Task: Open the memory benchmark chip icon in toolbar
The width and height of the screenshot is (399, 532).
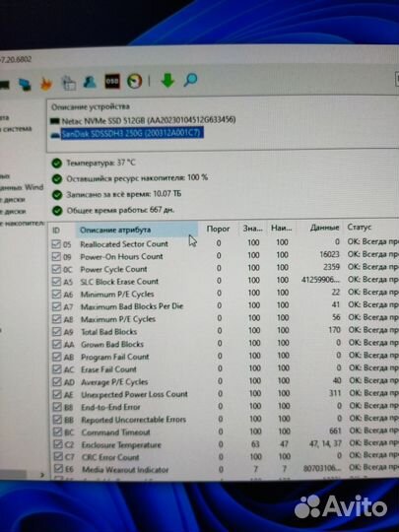Action: click(4, 84)
